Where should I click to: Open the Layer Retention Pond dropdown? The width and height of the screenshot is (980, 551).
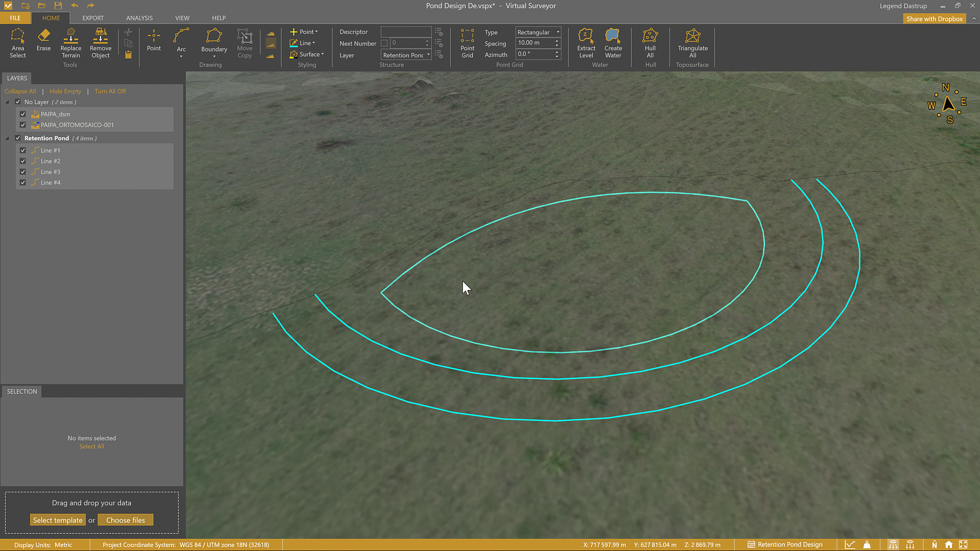tap(406, 55)
